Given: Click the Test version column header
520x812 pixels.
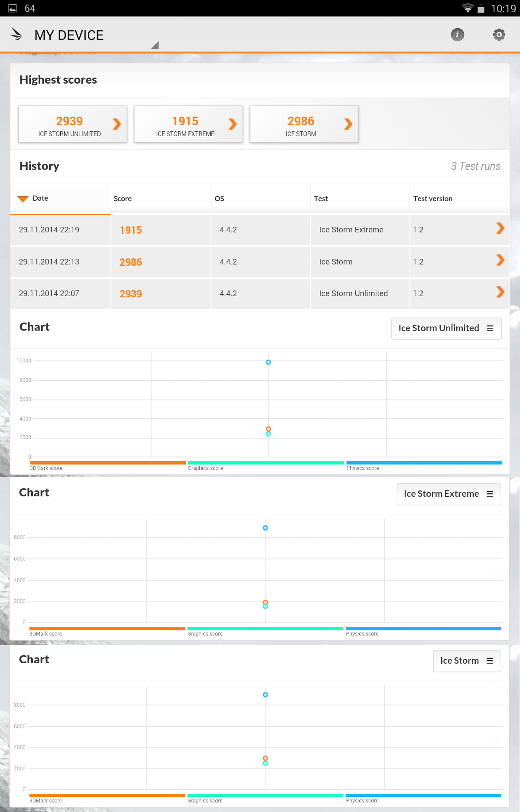Looking at the screenshot, I should [459, 199].
